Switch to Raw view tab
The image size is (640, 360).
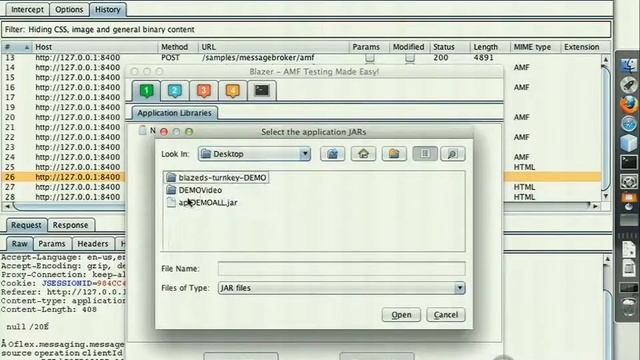(20, 244)
